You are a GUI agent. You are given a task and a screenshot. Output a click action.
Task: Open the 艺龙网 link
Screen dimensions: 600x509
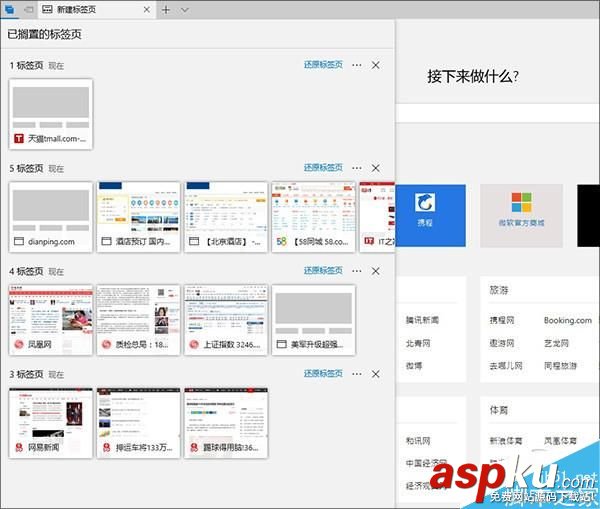[x=556, y=343]
